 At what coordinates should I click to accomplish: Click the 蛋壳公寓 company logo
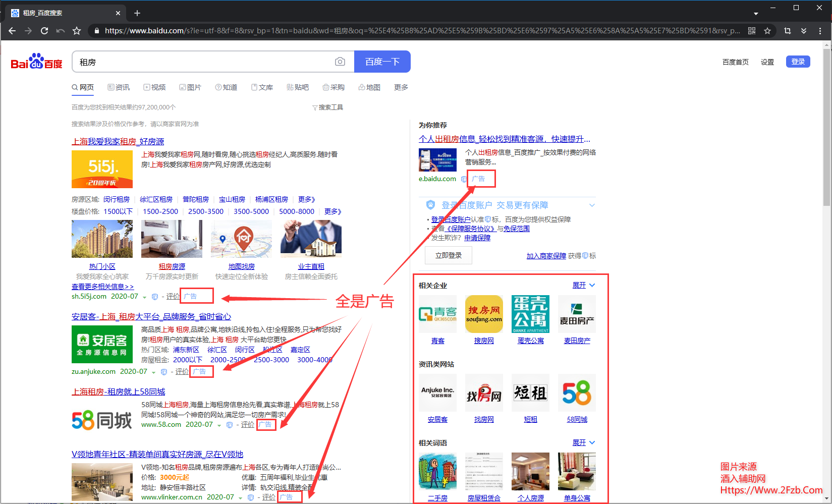tap(530, 314)
